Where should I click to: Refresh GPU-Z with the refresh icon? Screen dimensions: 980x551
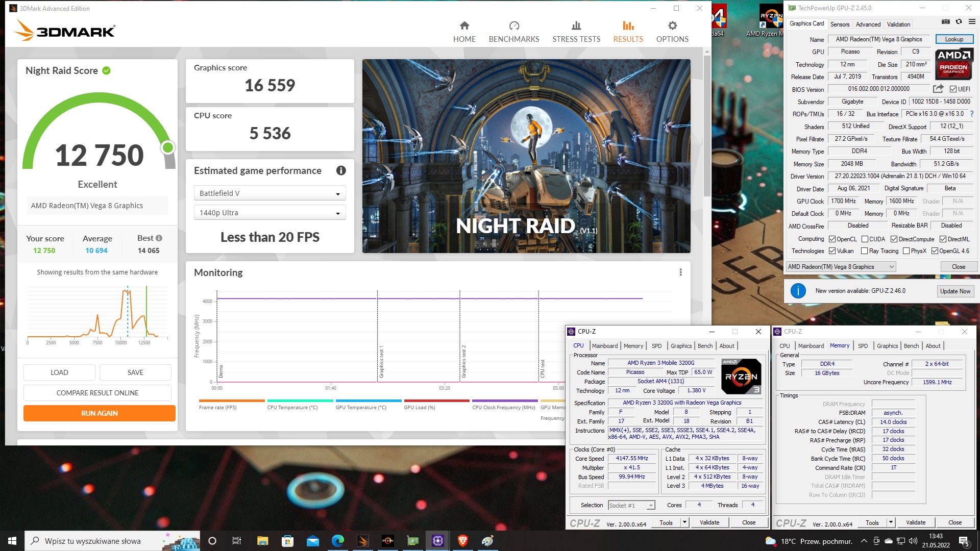point(959,22)
